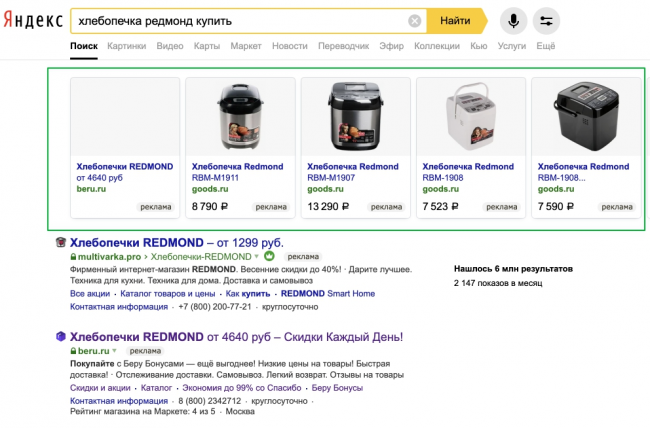Open the Ещё more menu

point(545,46)
